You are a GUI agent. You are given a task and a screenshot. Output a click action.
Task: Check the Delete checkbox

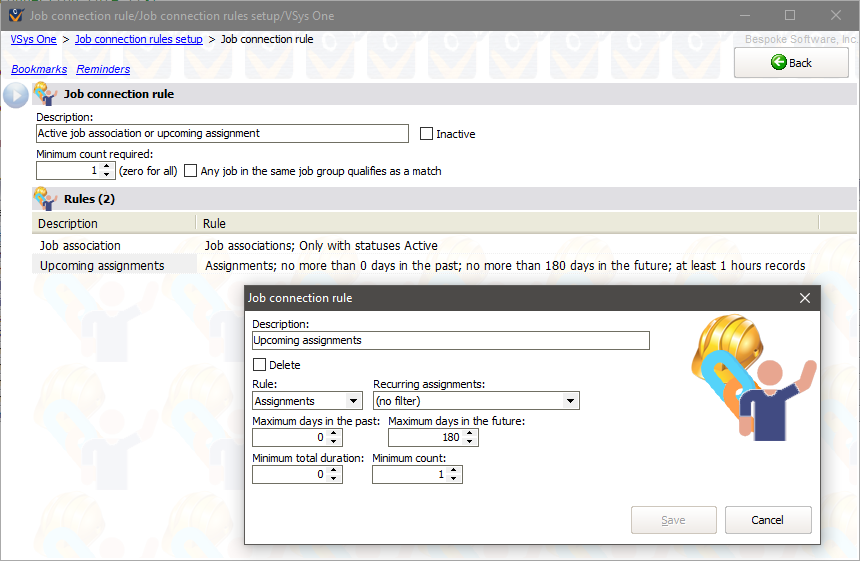(x=260, y=365)
